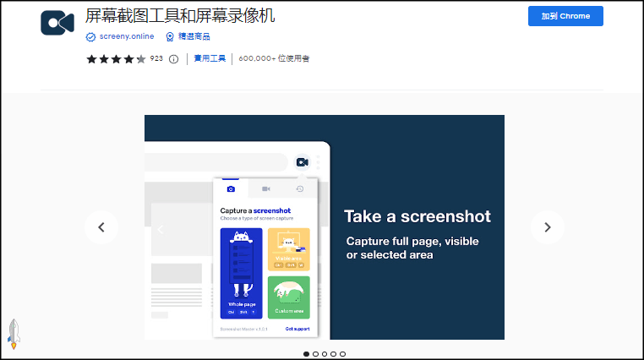Select the third carousel dot indicator
Screen dimensions: 644x360
point(325,354)
